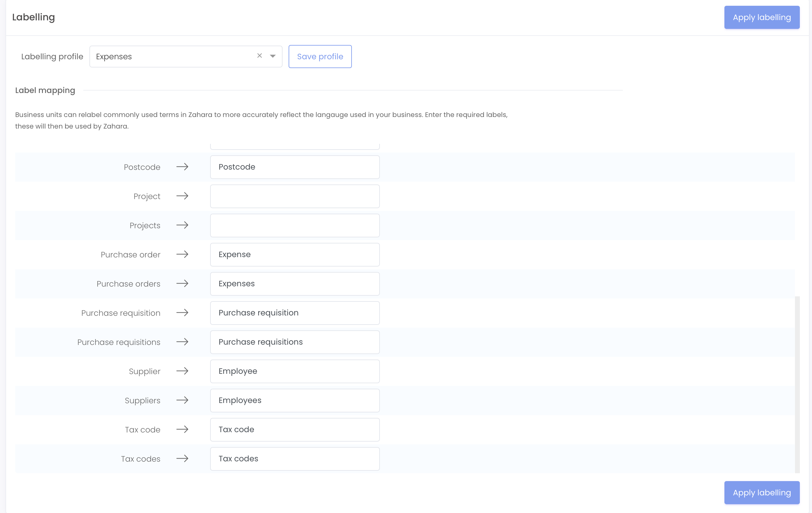Screen dimensions: 812x513
Task: Click the arrow icon beside Projects row
Action: point(182,225)
